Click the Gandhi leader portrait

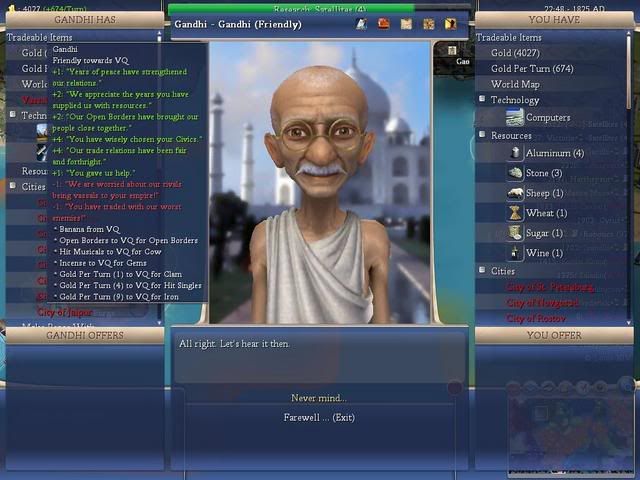pos(320,182)
